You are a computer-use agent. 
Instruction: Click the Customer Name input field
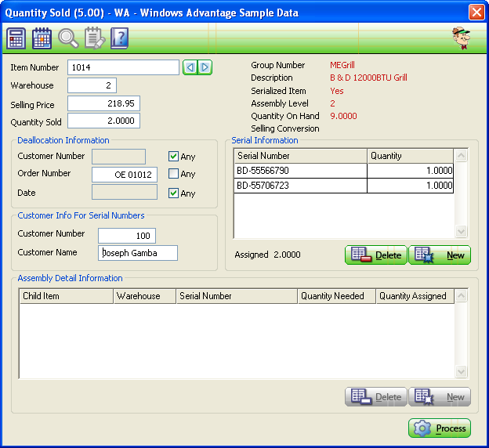coord(138,253)
